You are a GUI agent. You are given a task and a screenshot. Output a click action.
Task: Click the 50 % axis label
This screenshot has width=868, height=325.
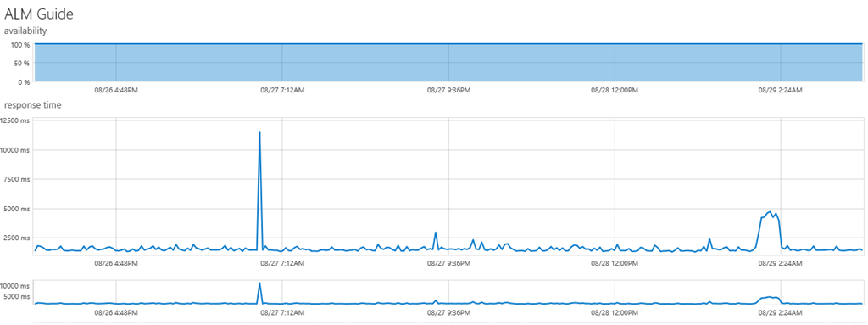[20, 64]
